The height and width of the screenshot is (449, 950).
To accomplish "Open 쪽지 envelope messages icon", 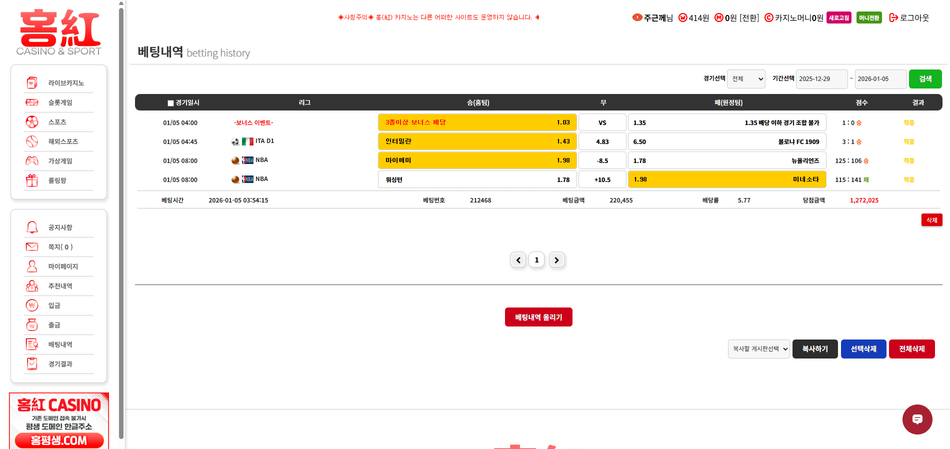I will [x=32, y=247].
